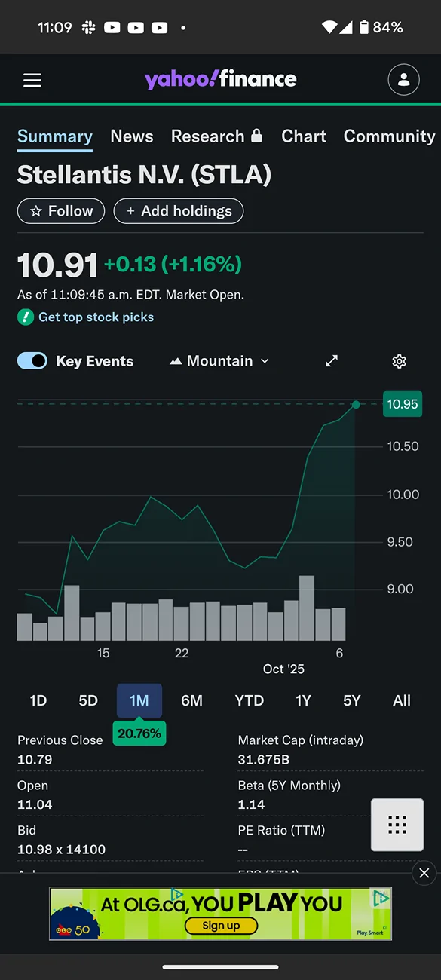Tap Add holdings button
Image resolution: width=441 pixels, height=980 pixels.
(x=179, y=211)
